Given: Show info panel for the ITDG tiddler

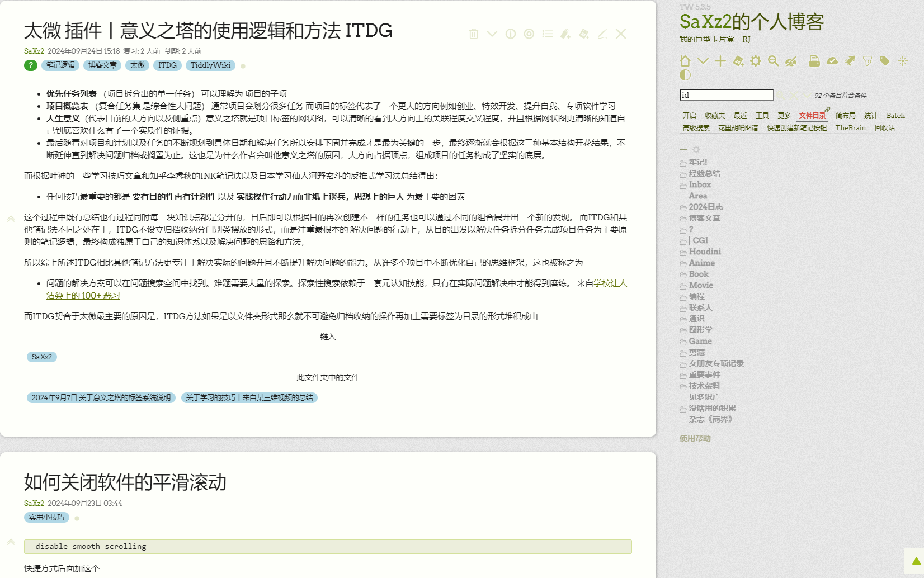Looking at the screenshot, I should pos(511,34).
